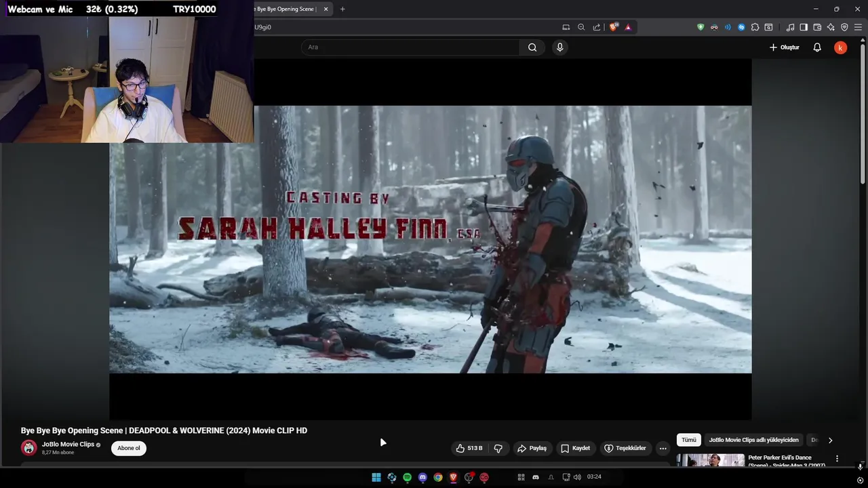Open the Peter Parker Evil's Dance video thumbnail

[x=710, y=460]
